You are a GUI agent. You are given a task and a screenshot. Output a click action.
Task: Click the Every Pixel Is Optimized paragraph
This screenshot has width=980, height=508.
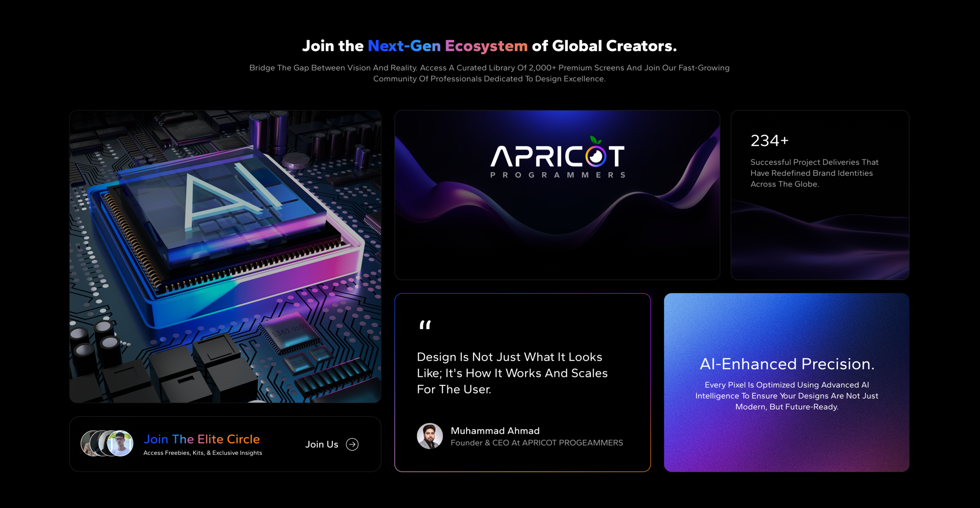pyautogui.click(x=787, y=396)
